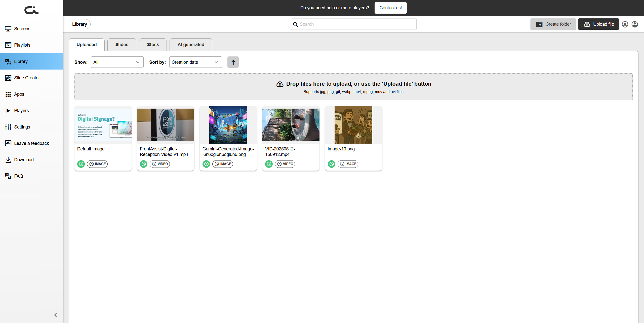Open Settings from the sidebar
Image resolution: width=644 pixels, height=323 pixels.
[x=22, y=127]
